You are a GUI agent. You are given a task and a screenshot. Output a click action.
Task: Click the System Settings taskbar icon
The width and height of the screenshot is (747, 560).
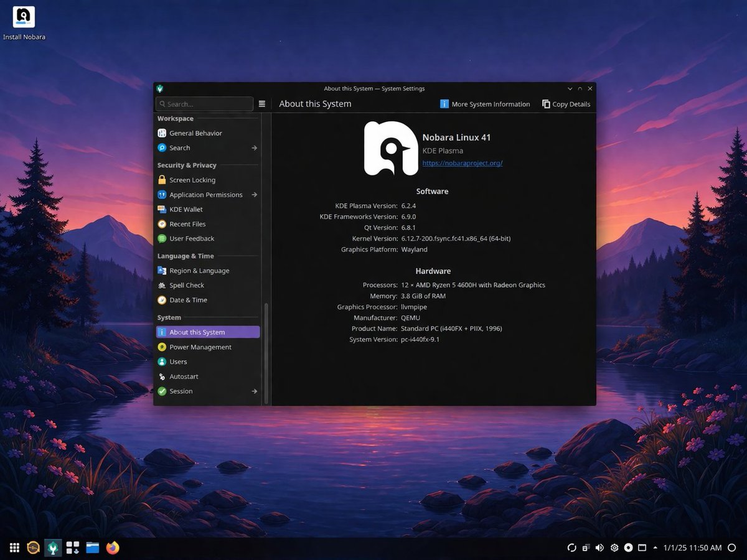click(54, 548)
